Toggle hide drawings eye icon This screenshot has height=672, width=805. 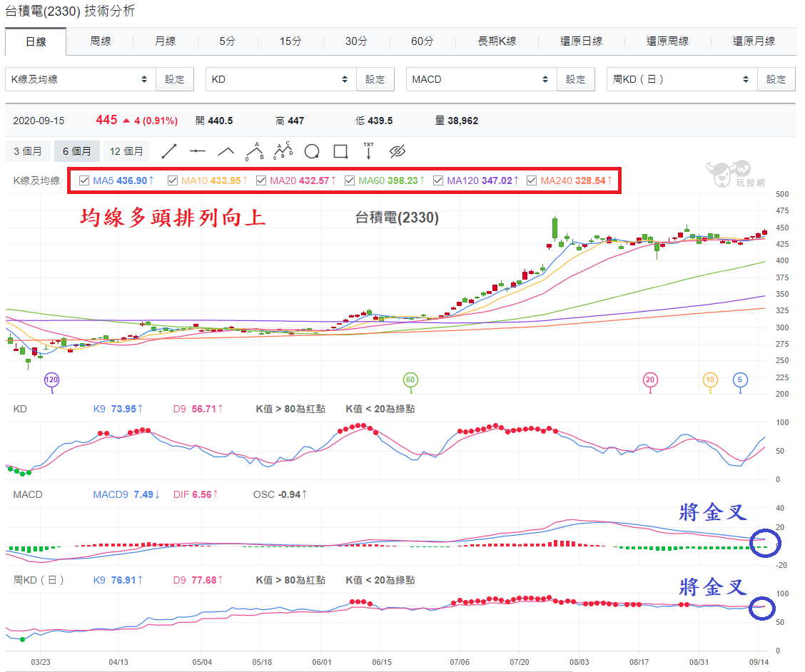[x=398, y=151]
